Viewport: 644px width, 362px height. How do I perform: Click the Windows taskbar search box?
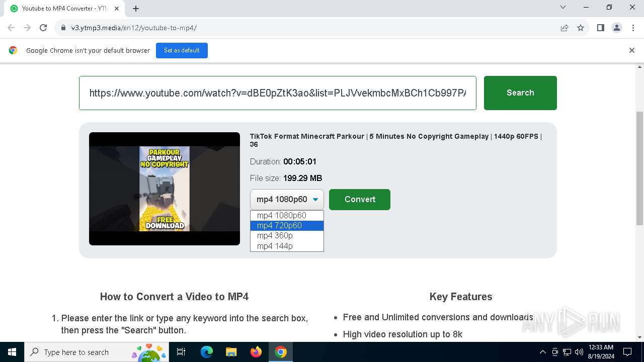click(98, 352)
